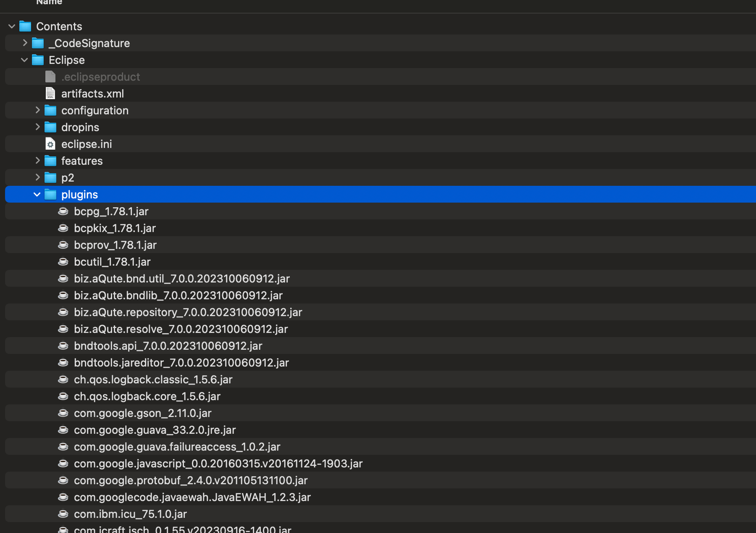
Task: Click the Eclipse folder icon
Action: [x=38, y=60]
